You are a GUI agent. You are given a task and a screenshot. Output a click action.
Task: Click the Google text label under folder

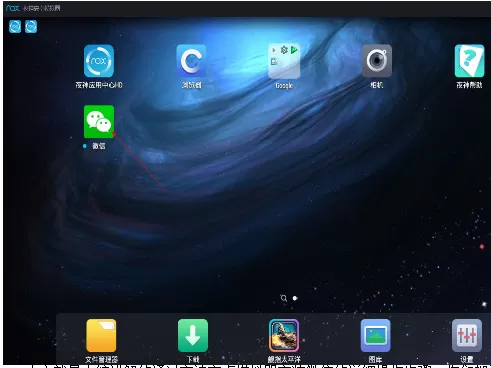pyautogui.click(x=284, y=85)
